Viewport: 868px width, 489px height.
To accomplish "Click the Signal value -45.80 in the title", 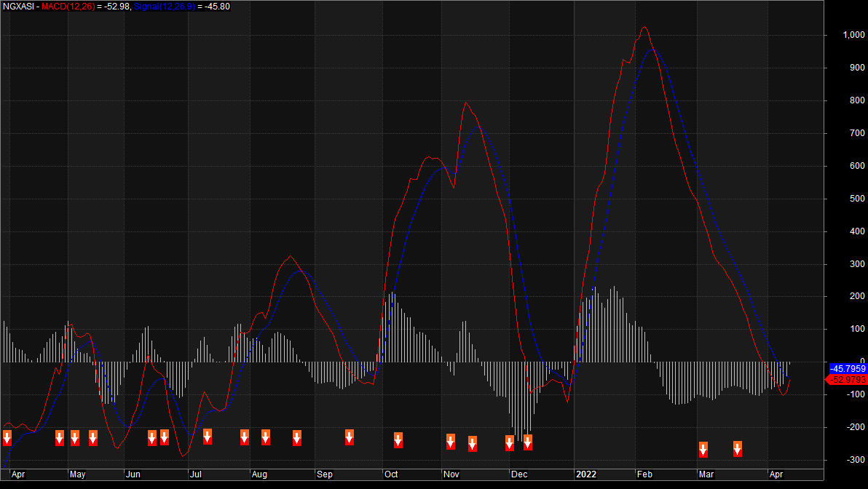I will [x=218, y=7].
